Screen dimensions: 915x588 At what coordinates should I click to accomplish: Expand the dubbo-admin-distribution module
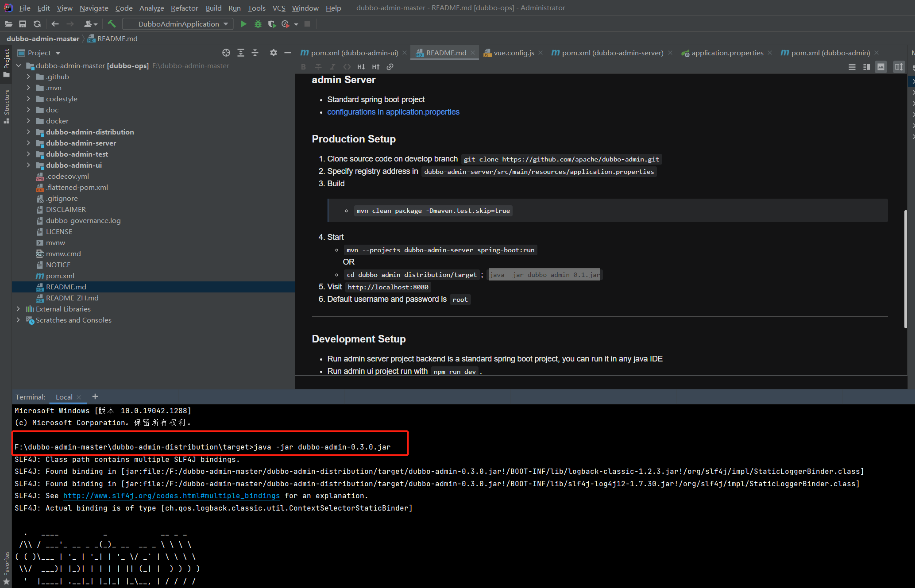tap(28, 132)
